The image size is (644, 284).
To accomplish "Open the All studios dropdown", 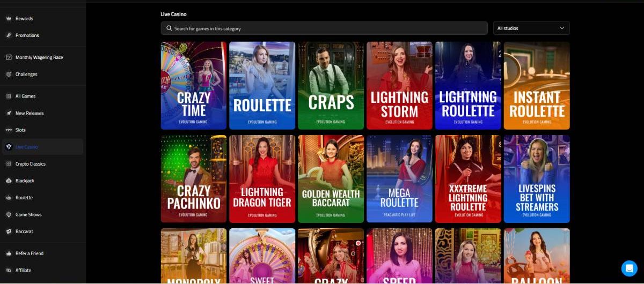I will (531, 28).
